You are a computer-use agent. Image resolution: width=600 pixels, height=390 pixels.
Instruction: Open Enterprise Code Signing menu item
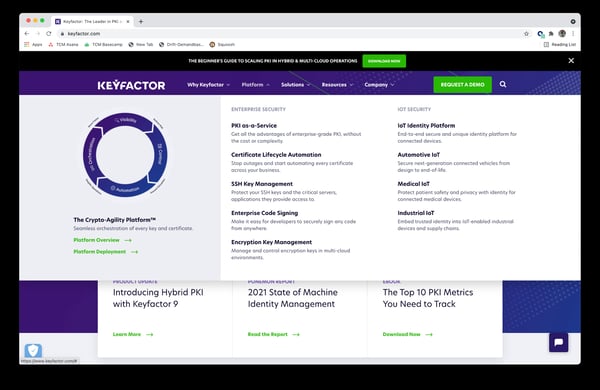(264, 213)
